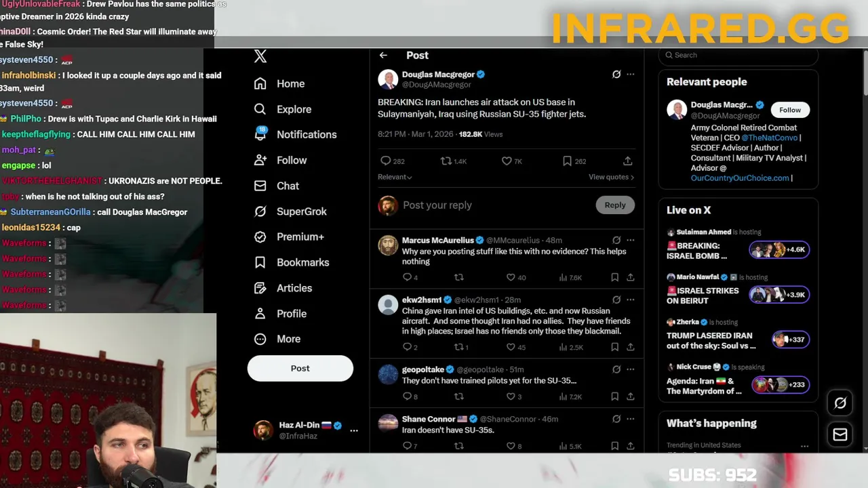Join Mario Nawfal's live space +3.9K
Screen dimensions: 868x488
click(x=779, y=295)
